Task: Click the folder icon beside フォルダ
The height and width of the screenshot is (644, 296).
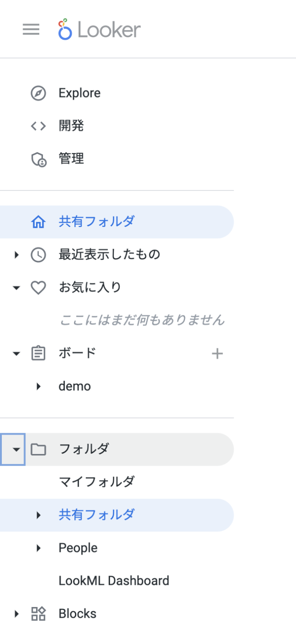Action: point(38,449)
